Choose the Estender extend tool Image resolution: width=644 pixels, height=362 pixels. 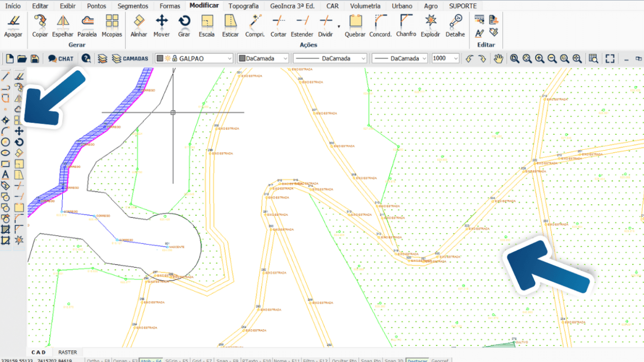pos(302,26)
